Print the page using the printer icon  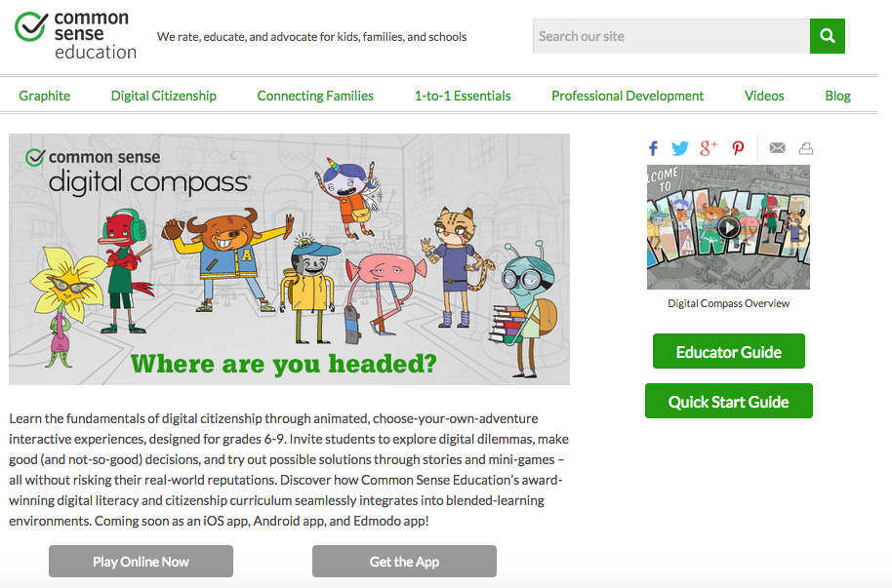coord(806,147)
